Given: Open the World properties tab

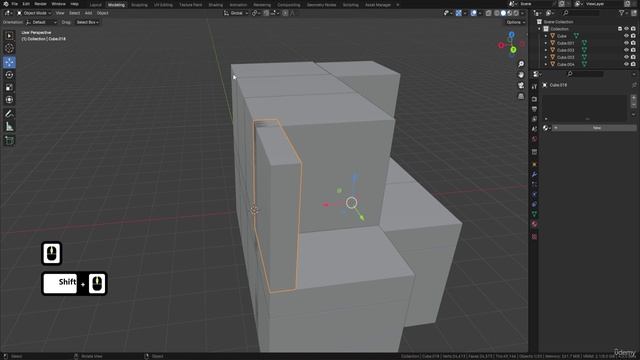Looking at the screenshot, I should click(x=534, y=139).
